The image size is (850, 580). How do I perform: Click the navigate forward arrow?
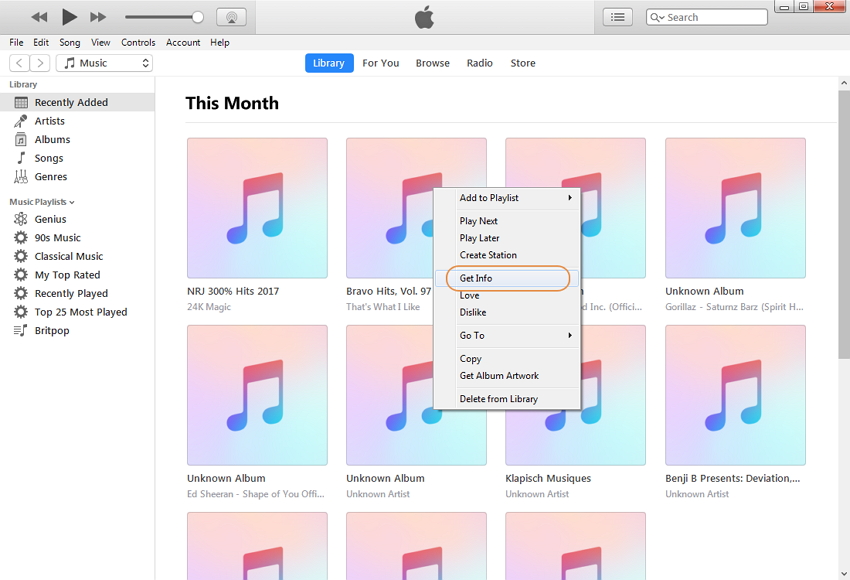(40, 63)
